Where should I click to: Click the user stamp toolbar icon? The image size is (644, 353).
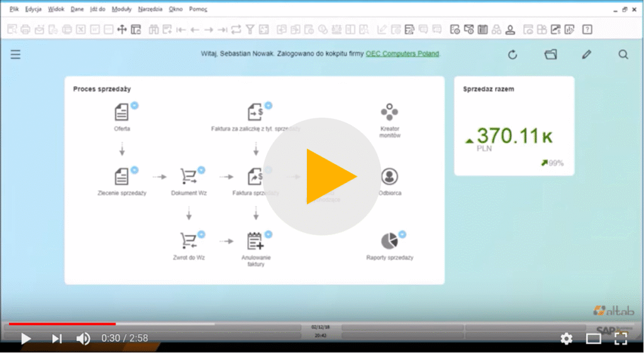click(510, 29)
